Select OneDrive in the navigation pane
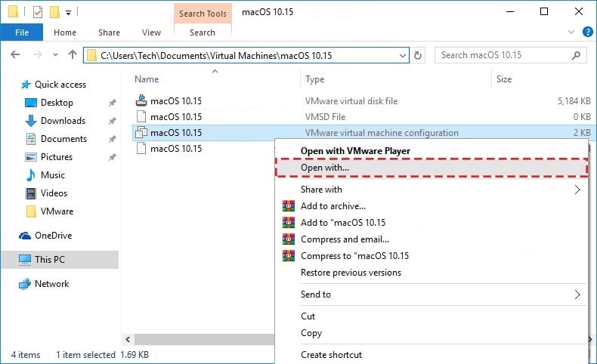The height and width of the screenshot is (364, 597). pos(53,236)
